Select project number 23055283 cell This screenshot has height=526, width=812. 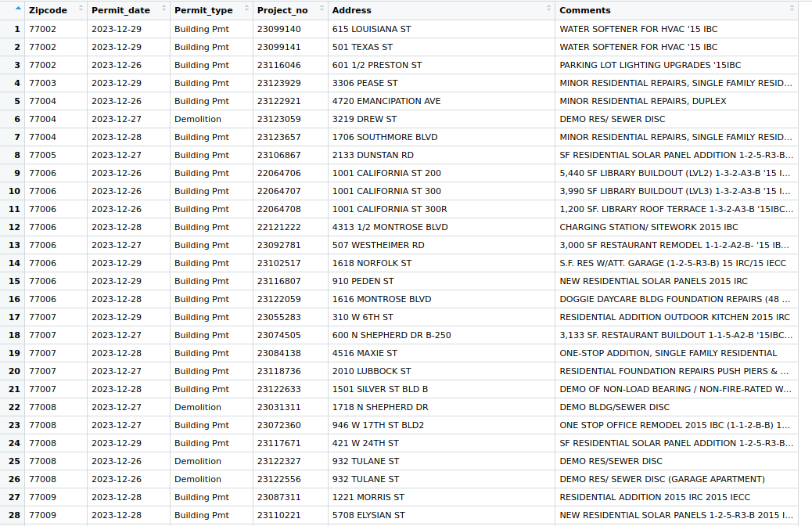point(278,317)
